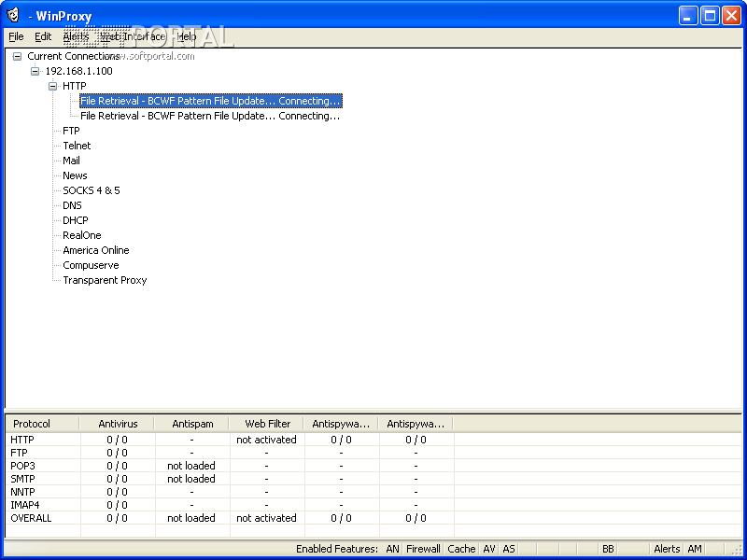Click "not activated" in the OVERALL row
747x560 pixels.
coord(266,518)
